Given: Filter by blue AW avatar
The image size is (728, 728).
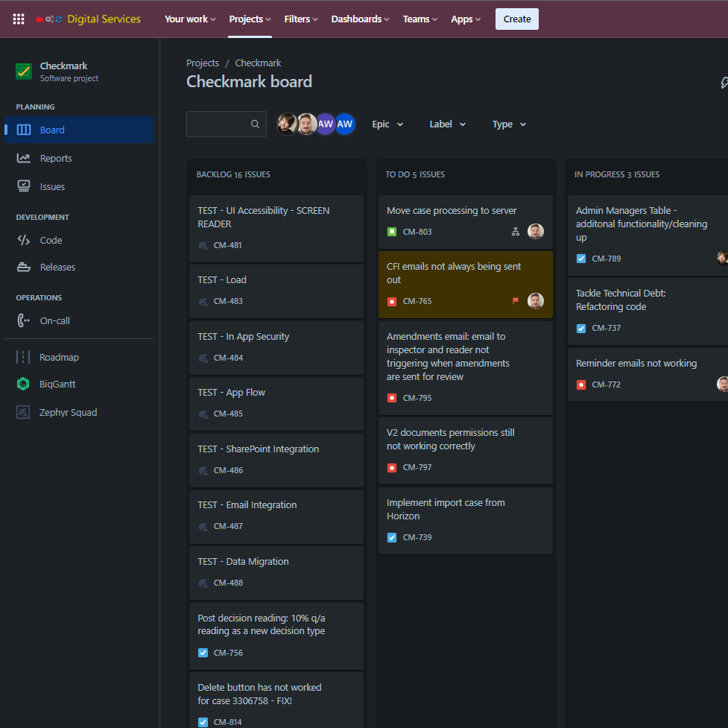Looking at the screenshot, I should point(344,124).
